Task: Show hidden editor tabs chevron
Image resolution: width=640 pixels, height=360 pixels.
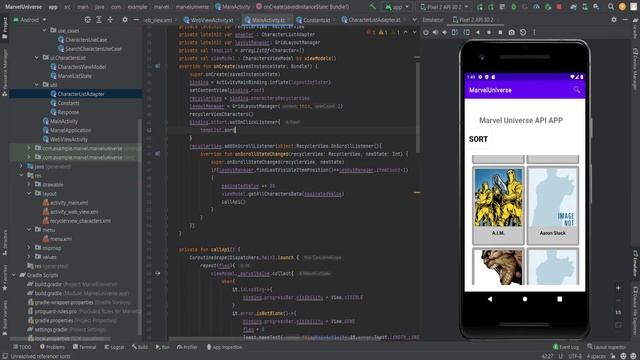Action: click(x=414, y=20)
